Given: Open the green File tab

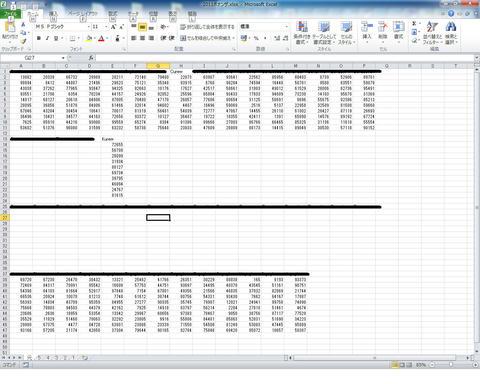Looking at the screenshot, I should point(10,14).
